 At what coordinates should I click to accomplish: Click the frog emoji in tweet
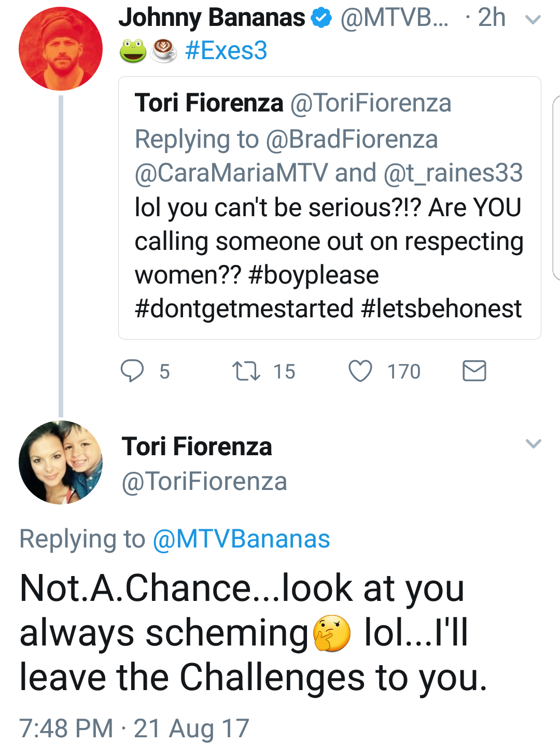(x=133, y=51)
